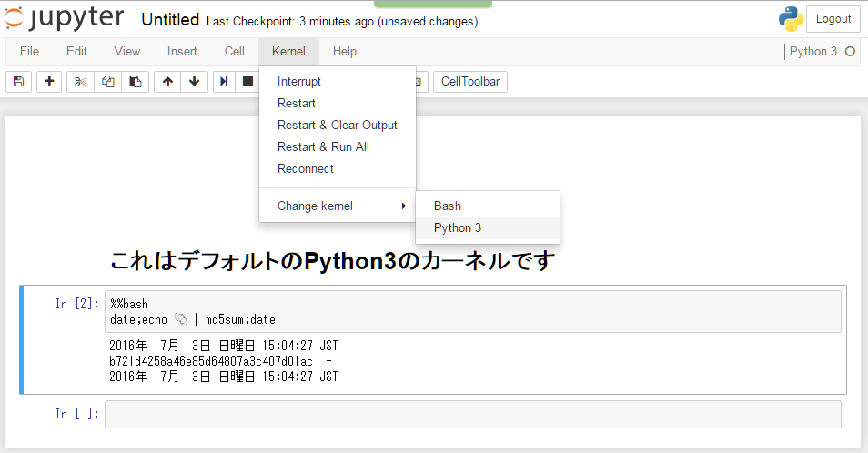Switch kernel to Bash
The image size is (868, 453).
[x=487, y=206]
